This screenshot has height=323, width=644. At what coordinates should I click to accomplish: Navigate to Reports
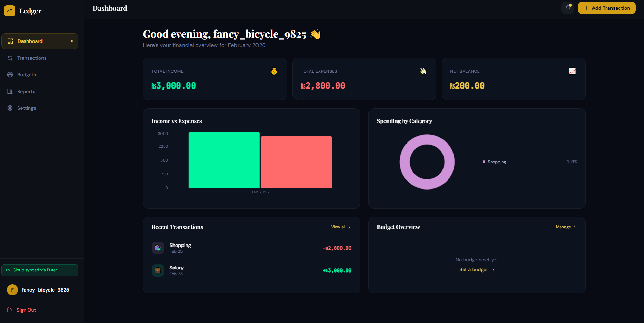coord(40,91)
